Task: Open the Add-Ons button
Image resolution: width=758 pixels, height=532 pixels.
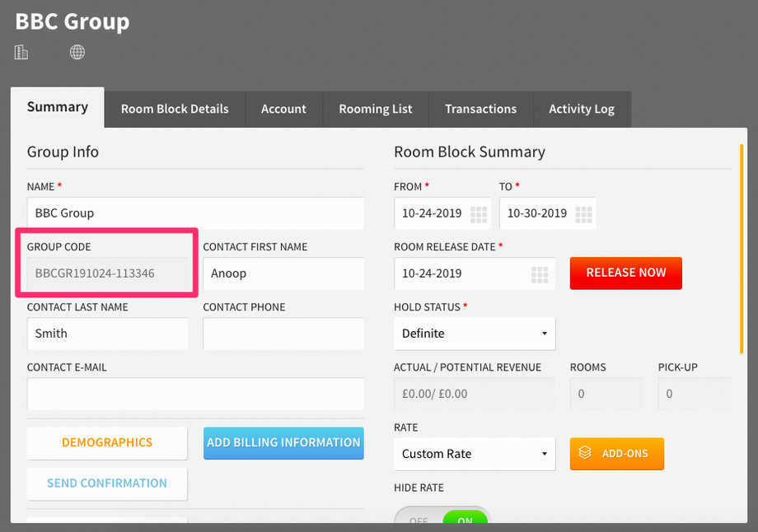Action: click(x=617, y=454)
